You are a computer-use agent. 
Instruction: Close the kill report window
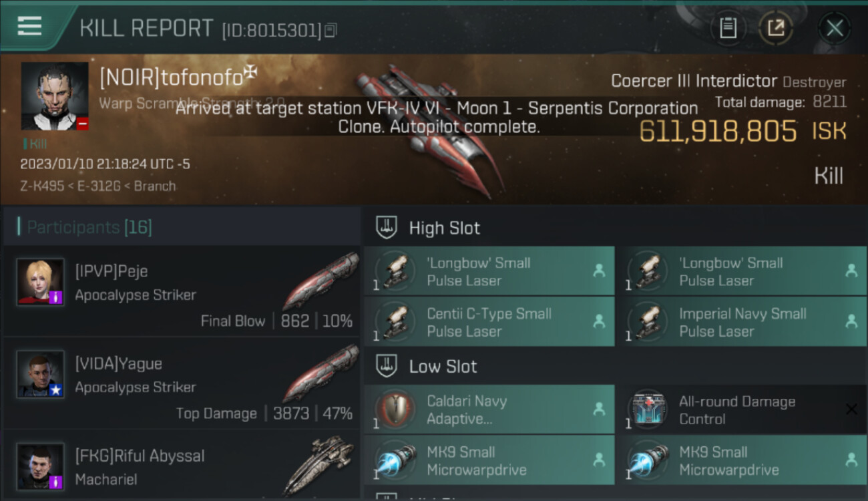pos(834,28)
